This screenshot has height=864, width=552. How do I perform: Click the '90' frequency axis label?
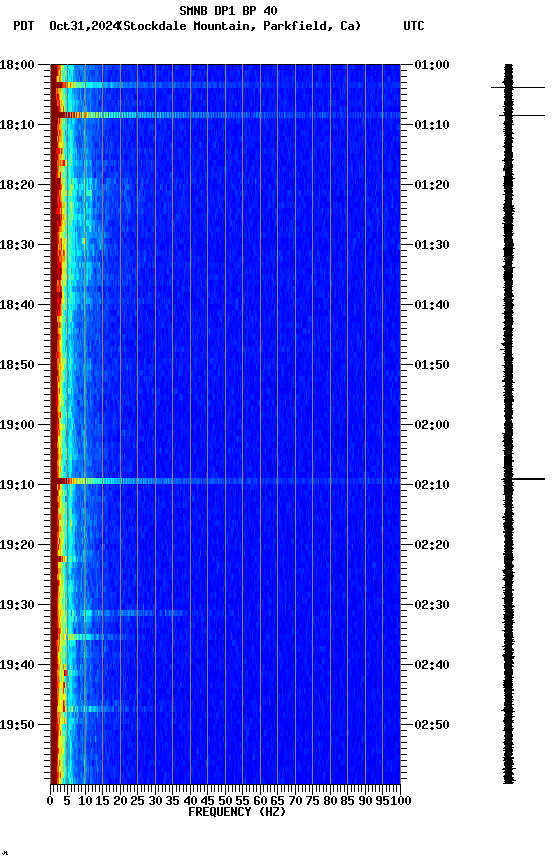[365, 801]
